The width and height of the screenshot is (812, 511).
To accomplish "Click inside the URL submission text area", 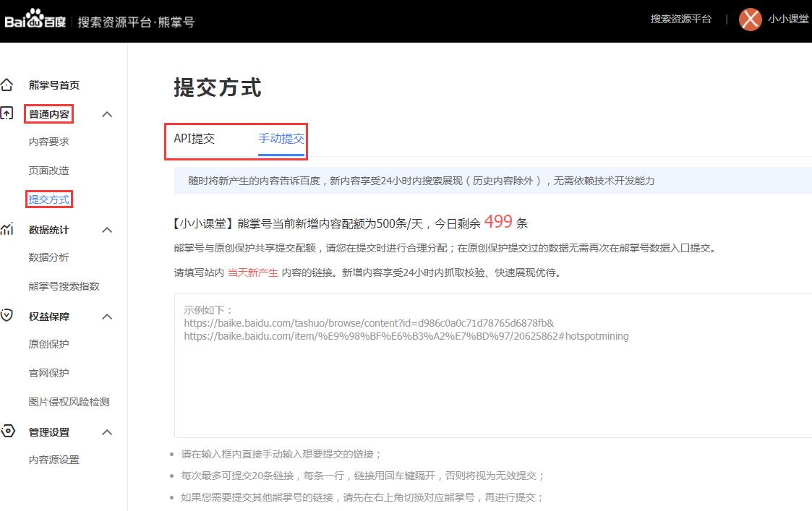I will click(470, 361).
